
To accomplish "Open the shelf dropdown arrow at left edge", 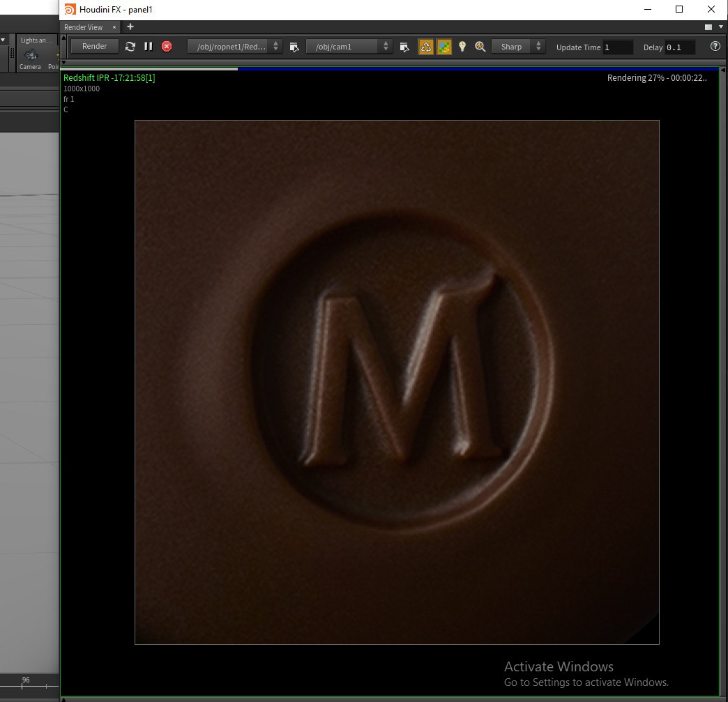I will click(3, 40).
